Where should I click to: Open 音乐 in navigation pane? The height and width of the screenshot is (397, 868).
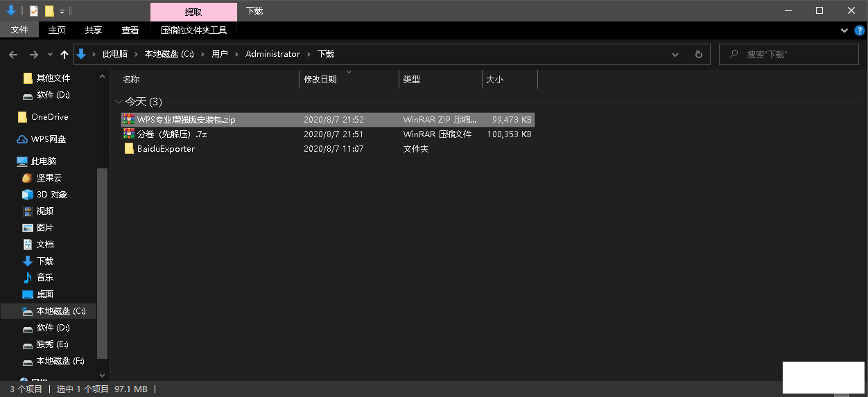point(44,278)
